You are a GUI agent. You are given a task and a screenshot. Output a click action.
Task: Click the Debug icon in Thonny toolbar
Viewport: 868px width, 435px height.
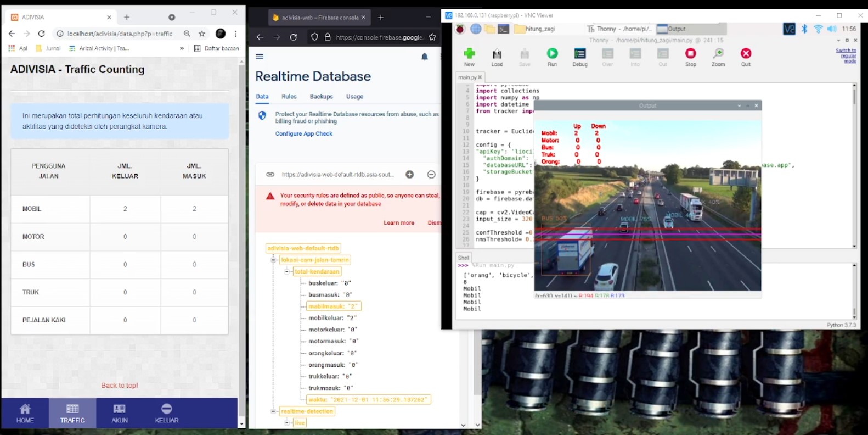(x=579, y=54)
